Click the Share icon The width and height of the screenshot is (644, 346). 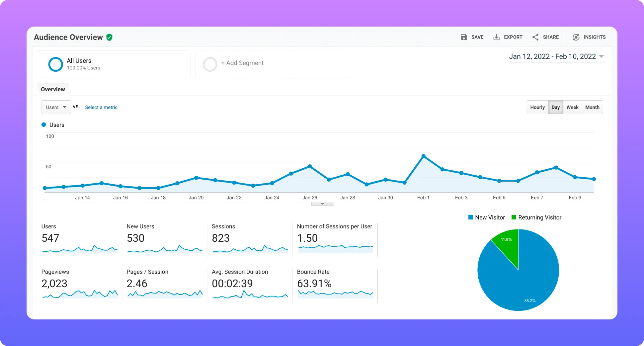coord(535,37)
